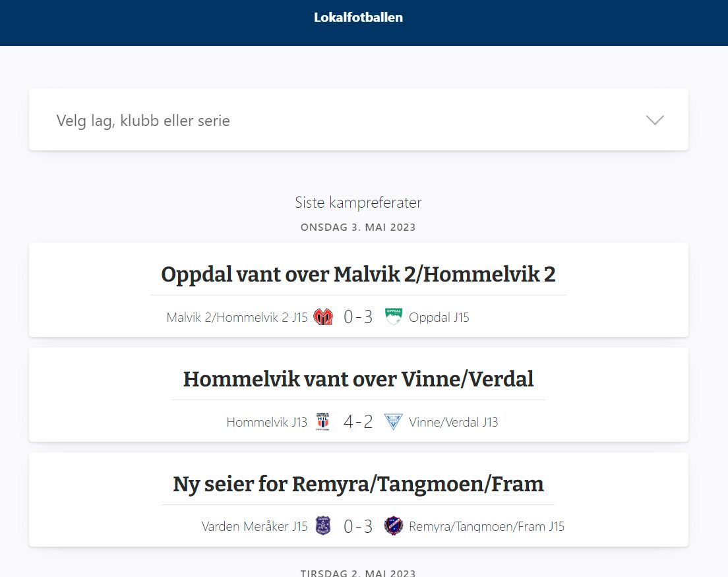Screen dimensions: 728x577
Task: Open the 'Ny seier for Remyra/Tangmoen/Fram' report
Action: coord(358,483)
